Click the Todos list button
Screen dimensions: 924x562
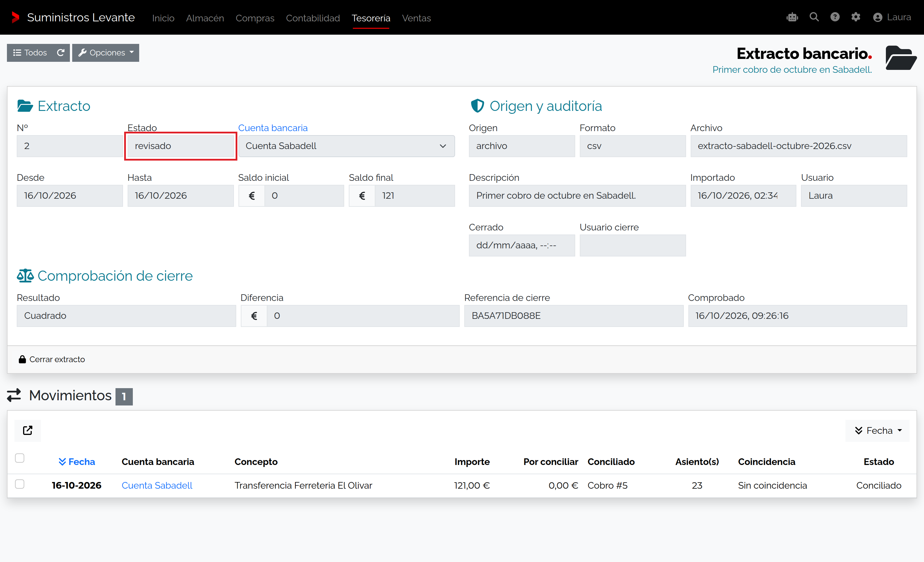coord(30,53)
